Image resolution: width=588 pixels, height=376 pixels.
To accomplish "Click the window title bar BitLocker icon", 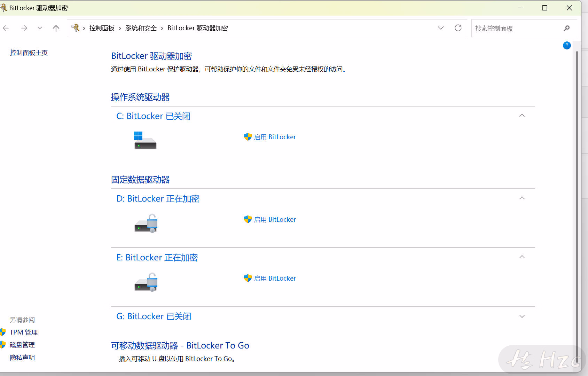I will click(3, 8).
